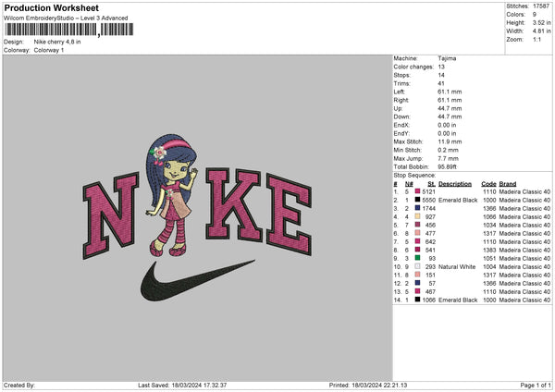Viewport: 555px width, 392px height.
Task: Click the Stitches value 17587
Action: pos(541,6)
